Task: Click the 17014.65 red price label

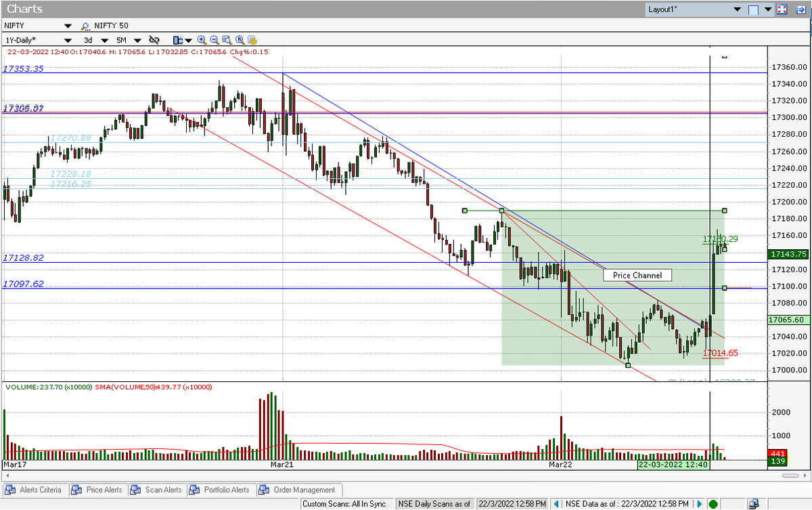Action: pos(720,353)
